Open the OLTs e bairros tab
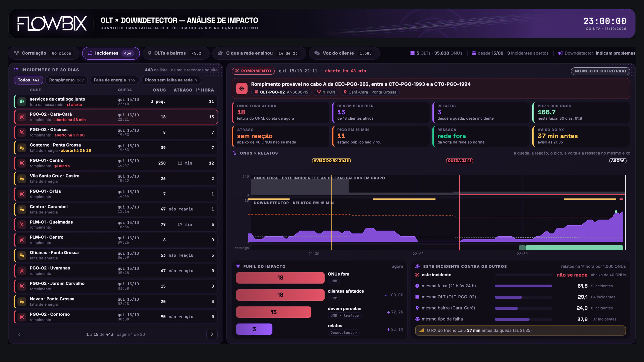The height and width of the screenshot is (362, 644). tap(176, 53)
